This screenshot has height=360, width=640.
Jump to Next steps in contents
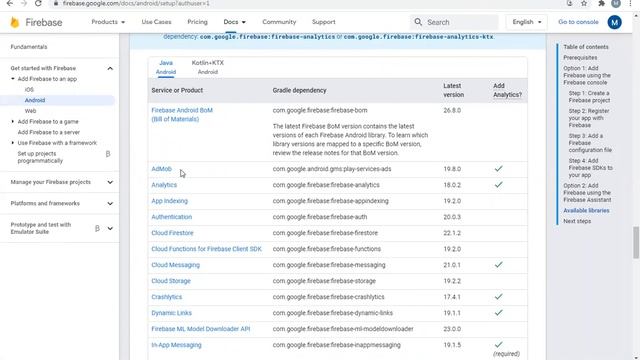[x=577, y=221]
